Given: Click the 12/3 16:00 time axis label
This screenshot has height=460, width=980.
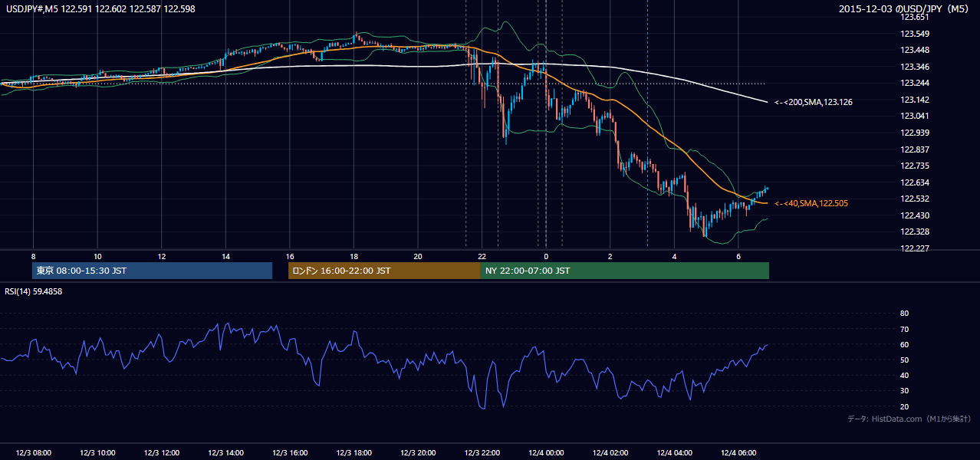Looking at the screenshot, I should (x=290, y=453).
